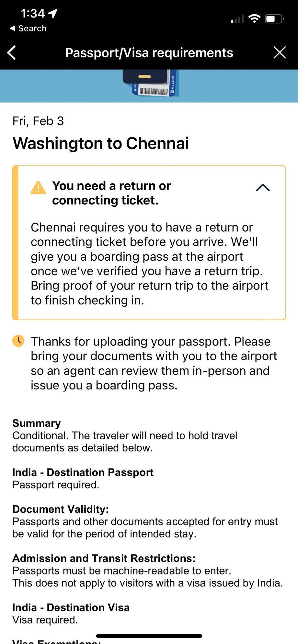Tap the clock icon beside passport upload message

pos(18,341)
